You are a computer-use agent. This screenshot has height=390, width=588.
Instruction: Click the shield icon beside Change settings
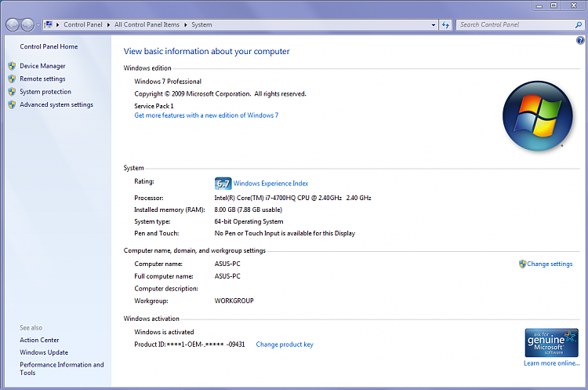click(522, 264)
